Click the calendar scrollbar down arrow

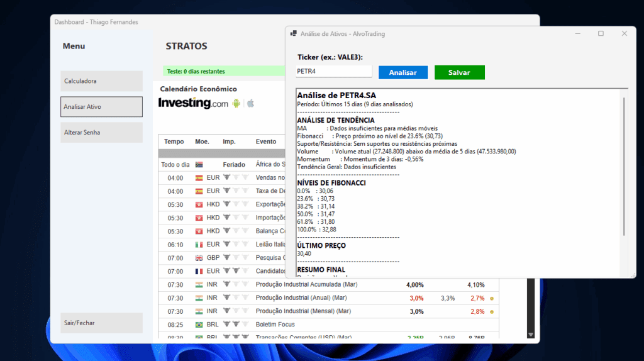coord(531,335)
